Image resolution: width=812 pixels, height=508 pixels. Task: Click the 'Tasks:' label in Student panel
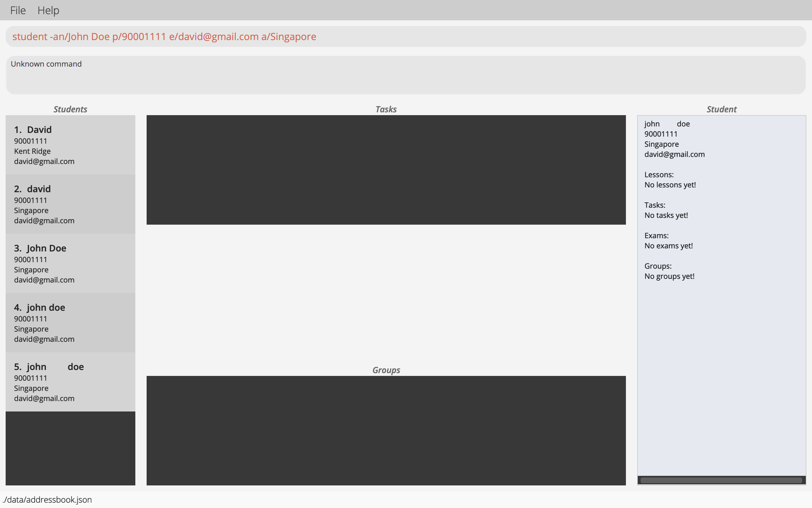tap(655, 205)
